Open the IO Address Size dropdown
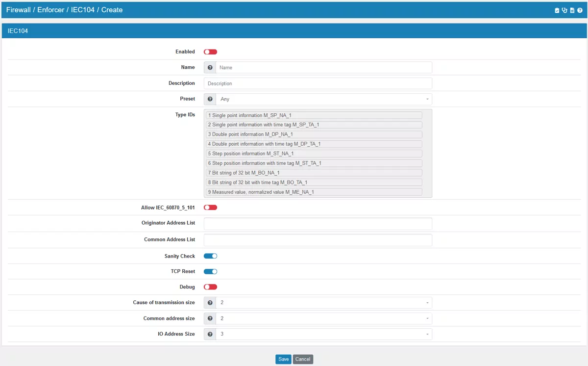Viewport: 588px width, 366px height. point(323,335)
